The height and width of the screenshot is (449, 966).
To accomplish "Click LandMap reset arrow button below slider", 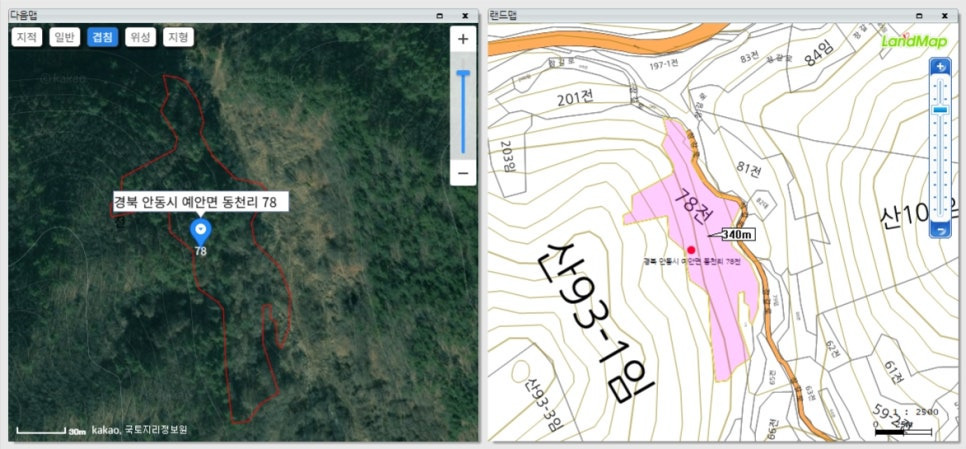I will point(940,231).
